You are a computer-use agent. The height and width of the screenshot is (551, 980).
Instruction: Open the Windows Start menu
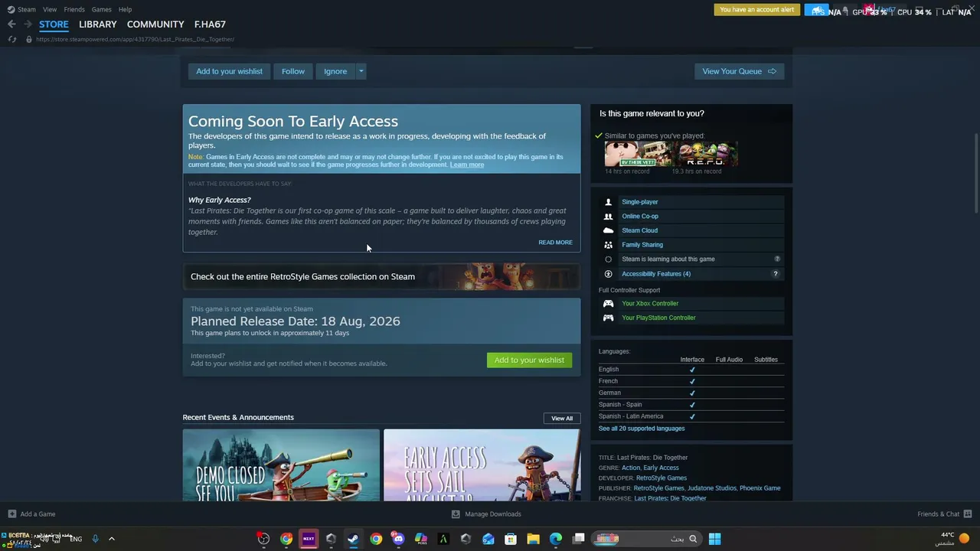pyautogui.click(x=714, y=539)
